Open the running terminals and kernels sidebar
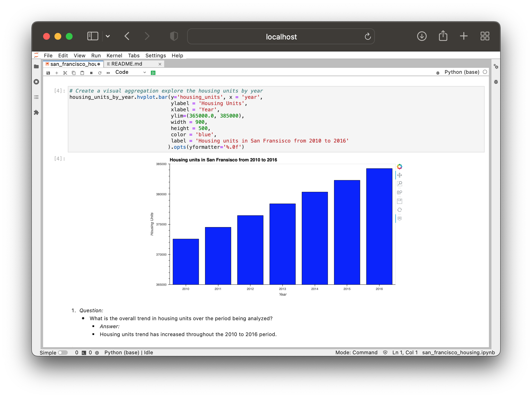The image size is (532, 398). [36, 82]
